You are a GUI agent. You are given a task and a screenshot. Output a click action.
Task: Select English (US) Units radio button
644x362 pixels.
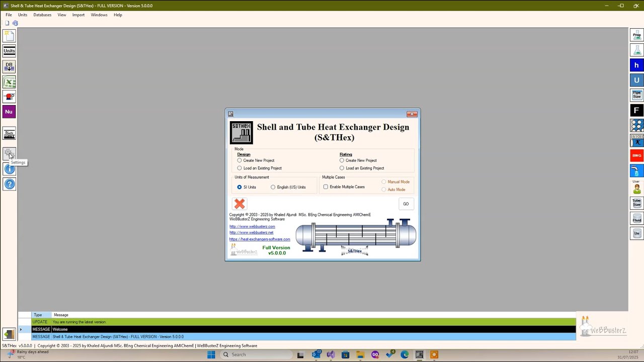(x=273, y=187)
